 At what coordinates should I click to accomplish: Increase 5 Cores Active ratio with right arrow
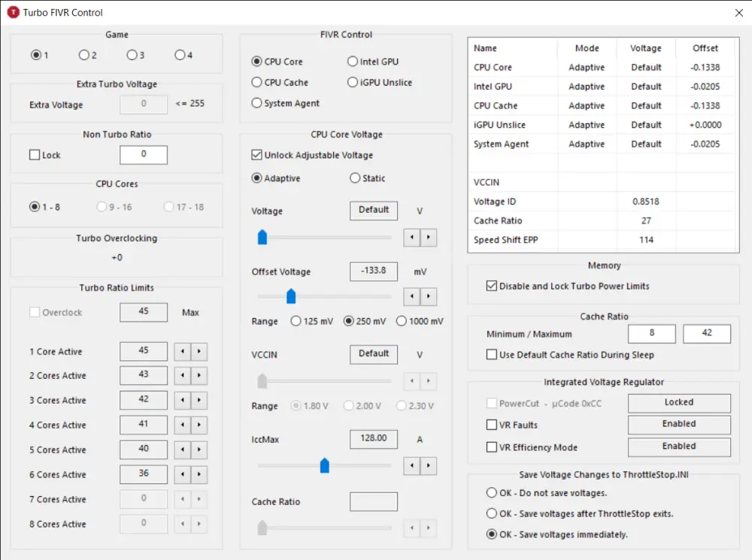199,450
